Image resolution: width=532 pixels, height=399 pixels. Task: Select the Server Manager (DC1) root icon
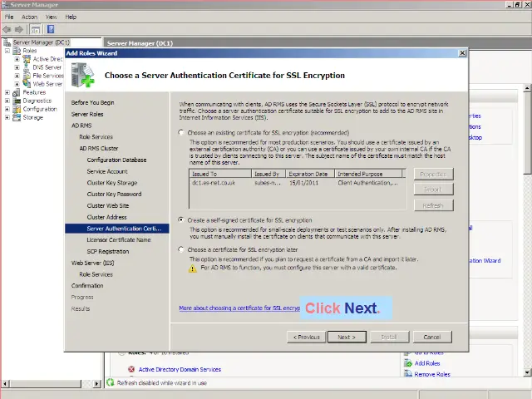[x=7, y=42]
